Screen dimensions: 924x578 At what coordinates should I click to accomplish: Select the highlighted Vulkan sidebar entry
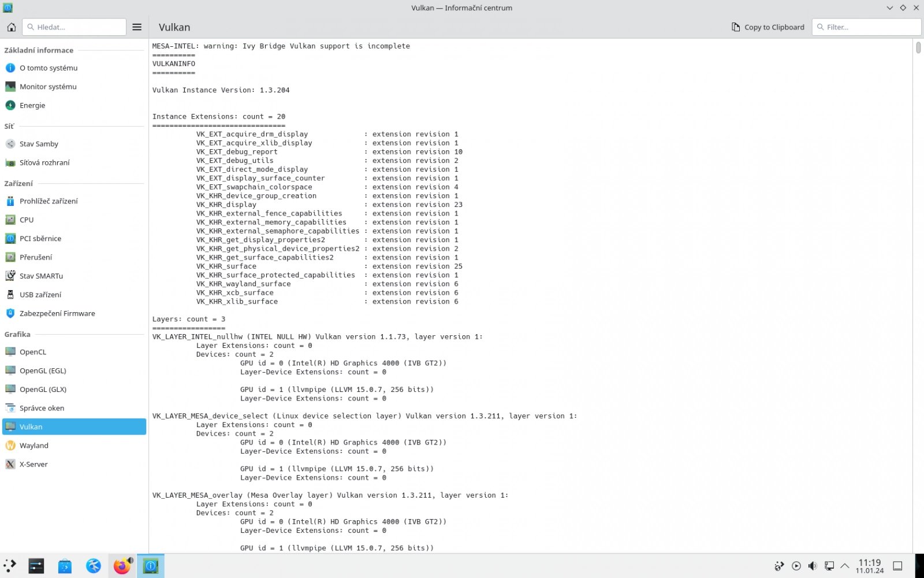[74, 427]
